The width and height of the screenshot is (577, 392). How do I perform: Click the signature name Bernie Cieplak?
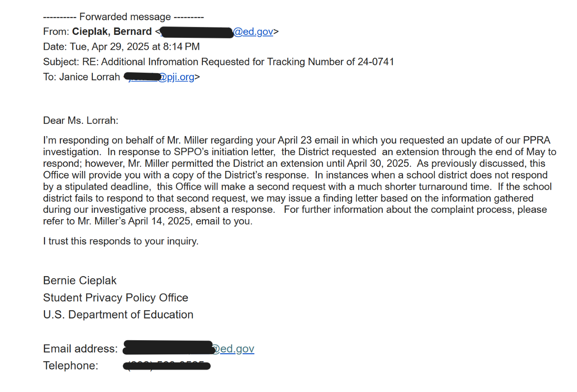pos(80,280)
